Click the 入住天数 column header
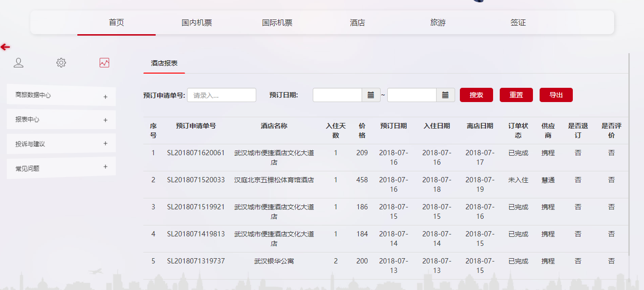Viewport: 644px width, 290px height. point(336,131)
